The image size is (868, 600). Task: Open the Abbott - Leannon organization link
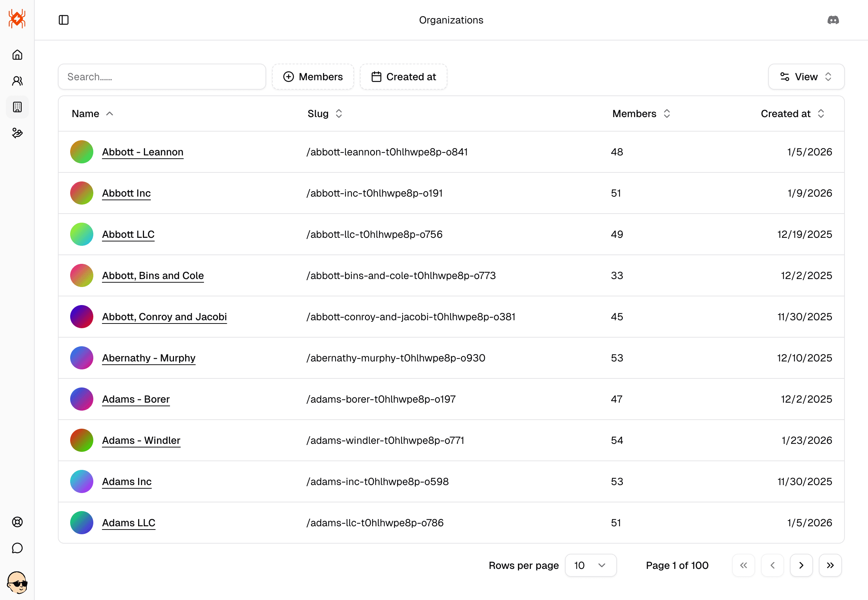point(142,152)
